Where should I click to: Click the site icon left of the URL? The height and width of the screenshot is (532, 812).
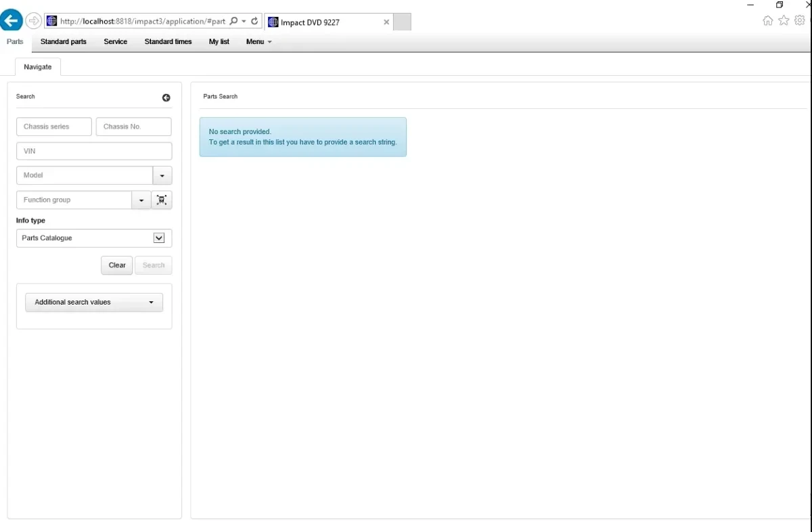point(52,21)
